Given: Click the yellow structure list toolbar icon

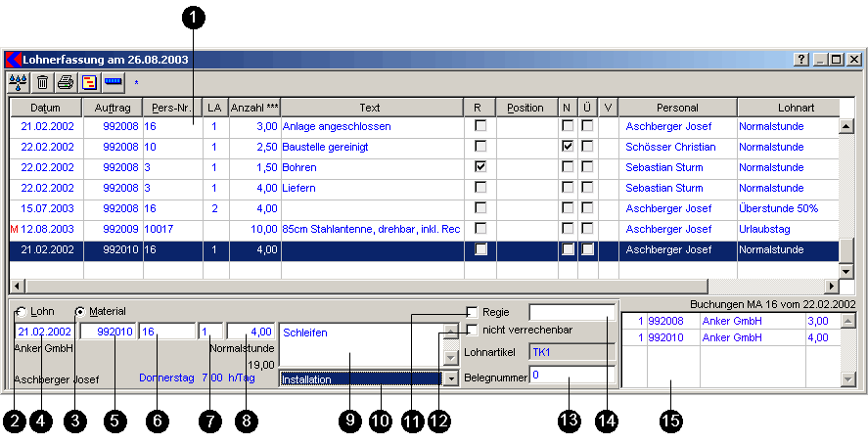Looking at the screenshot, I should (88, 82).
